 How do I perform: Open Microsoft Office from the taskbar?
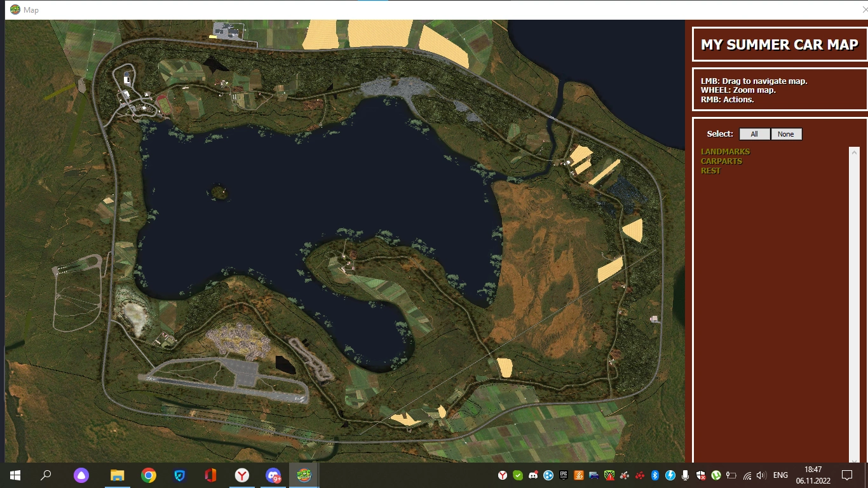211,475
